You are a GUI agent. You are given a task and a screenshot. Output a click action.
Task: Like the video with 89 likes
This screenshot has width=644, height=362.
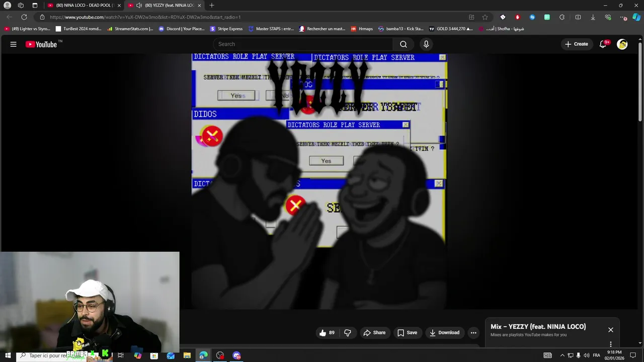pyautogui.click(x=327, y=333)
